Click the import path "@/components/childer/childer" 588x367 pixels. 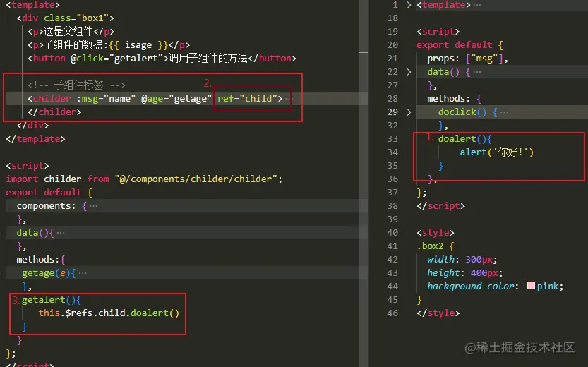tap(196, 179)
